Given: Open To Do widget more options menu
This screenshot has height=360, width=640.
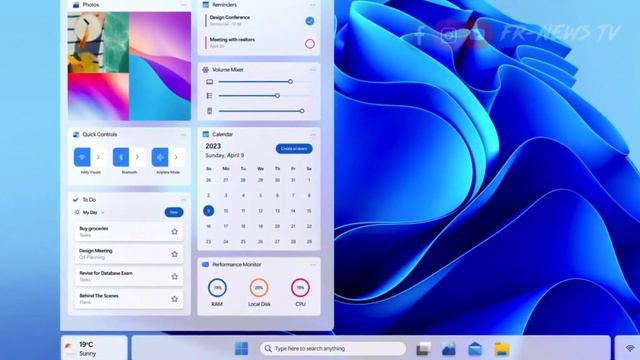Looking at the screenshot, I should click(183, 200).
